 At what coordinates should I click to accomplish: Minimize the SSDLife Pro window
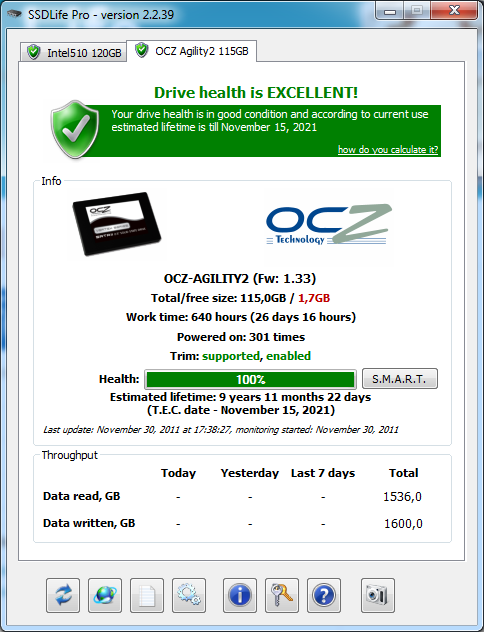390,11
